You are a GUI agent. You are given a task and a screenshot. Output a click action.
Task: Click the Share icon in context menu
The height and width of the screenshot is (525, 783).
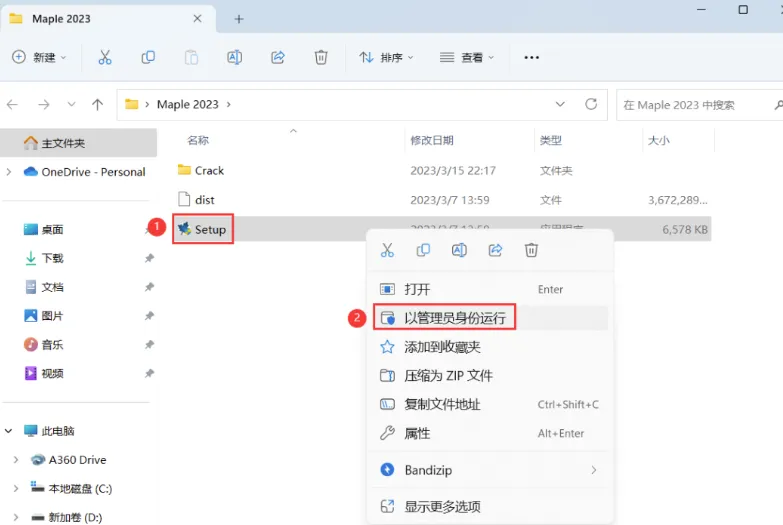click(x=495, y=250)
